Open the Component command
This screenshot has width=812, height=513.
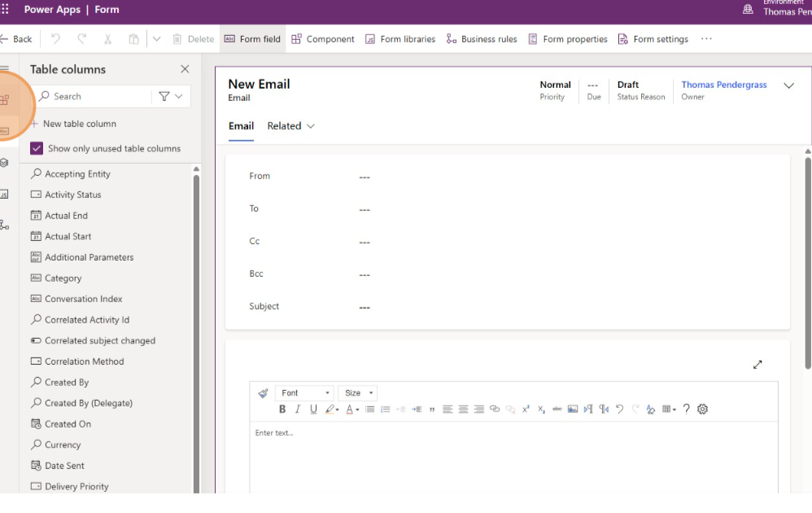pyautogui.click(x=323, y=39)
